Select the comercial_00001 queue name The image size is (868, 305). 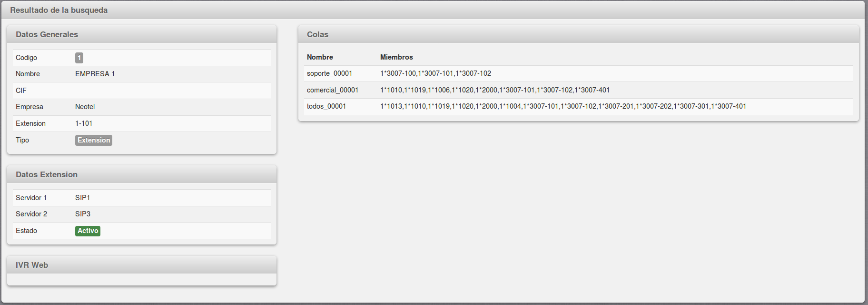333,90
